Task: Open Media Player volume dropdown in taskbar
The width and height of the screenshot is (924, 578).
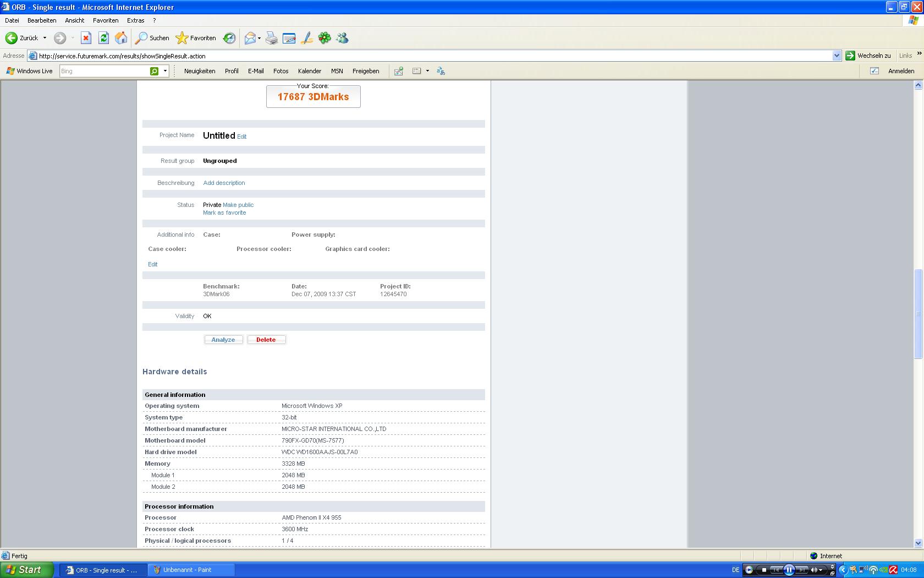Action: coord(821,570)
